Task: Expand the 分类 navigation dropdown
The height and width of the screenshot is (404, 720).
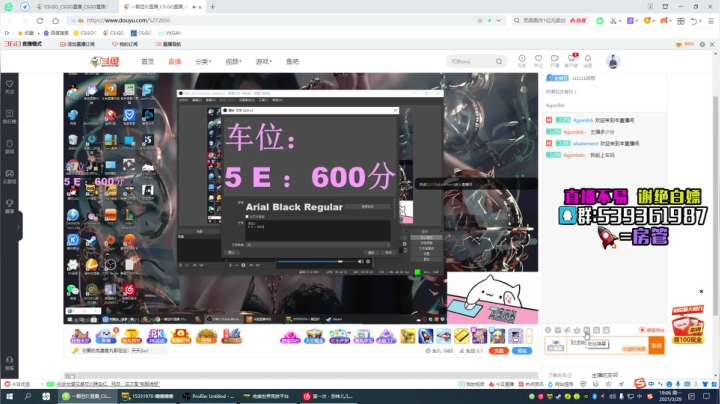Action: click(x=203, y=62)
